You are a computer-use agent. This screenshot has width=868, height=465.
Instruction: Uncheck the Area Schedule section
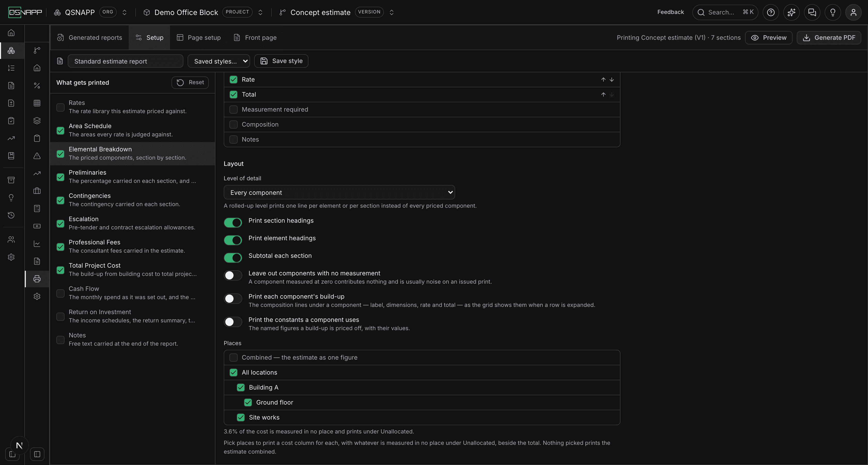click(x=60, y=130)
